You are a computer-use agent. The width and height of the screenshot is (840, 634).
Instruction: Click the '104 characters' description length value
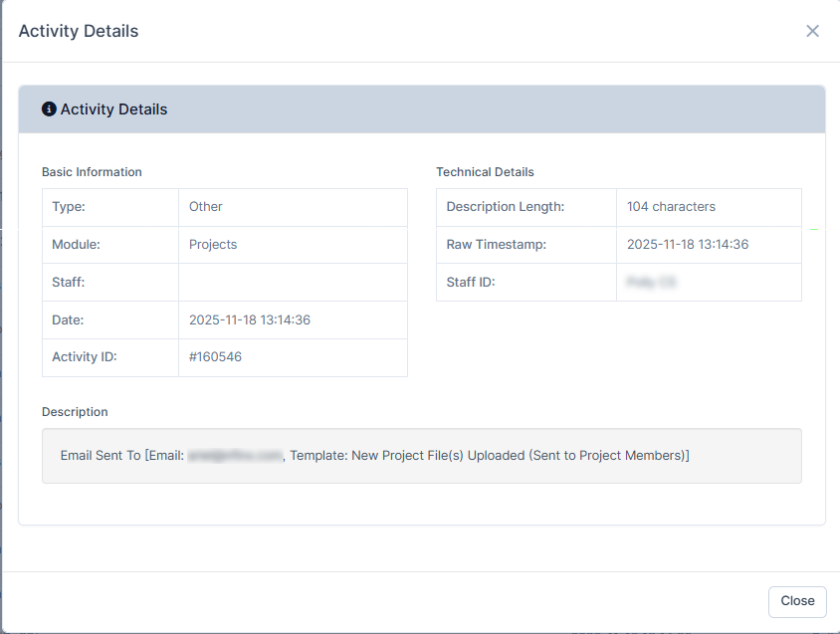click(x=671, y=207)
